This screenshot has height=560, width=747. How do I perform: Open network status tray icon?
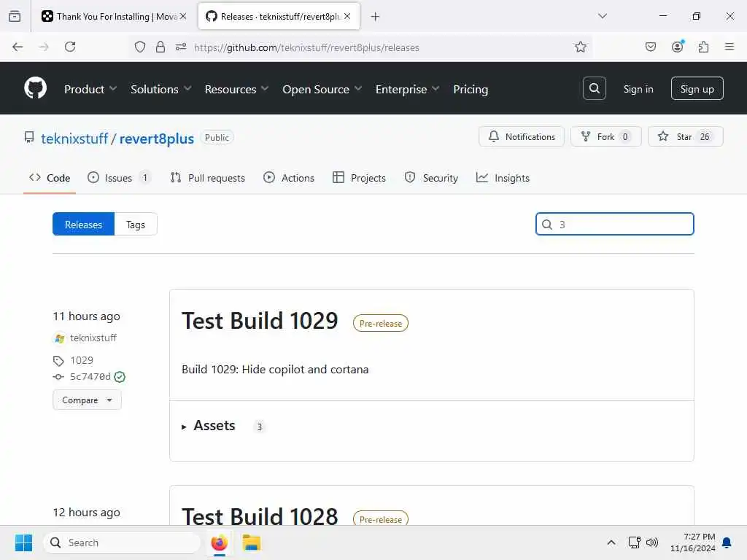click(634, 542)
